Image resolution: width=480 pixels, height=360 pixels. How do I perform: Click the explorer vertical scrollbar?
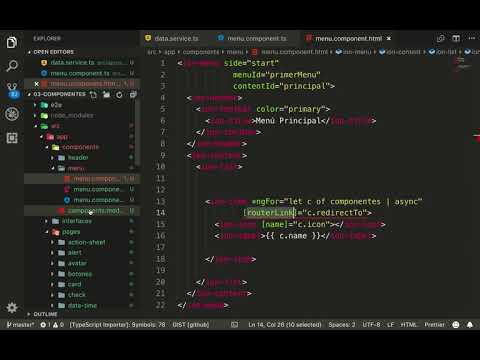click(137, 133)
